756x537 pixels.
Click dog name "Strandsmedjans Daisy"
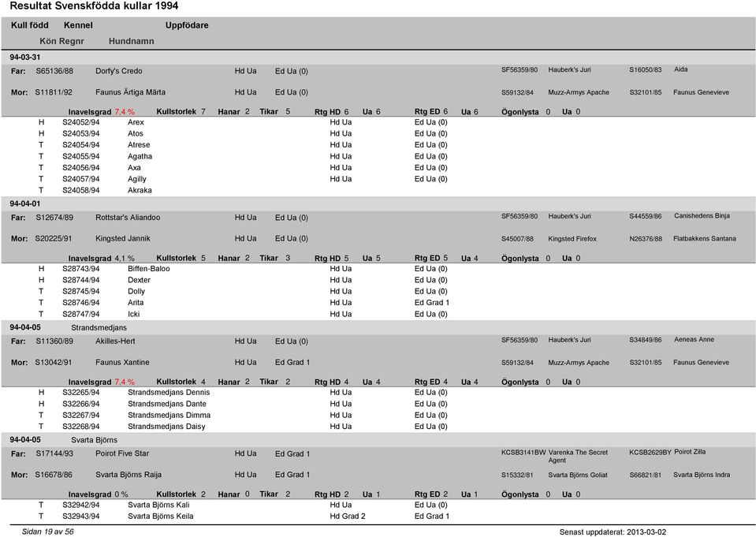(166, 427)
